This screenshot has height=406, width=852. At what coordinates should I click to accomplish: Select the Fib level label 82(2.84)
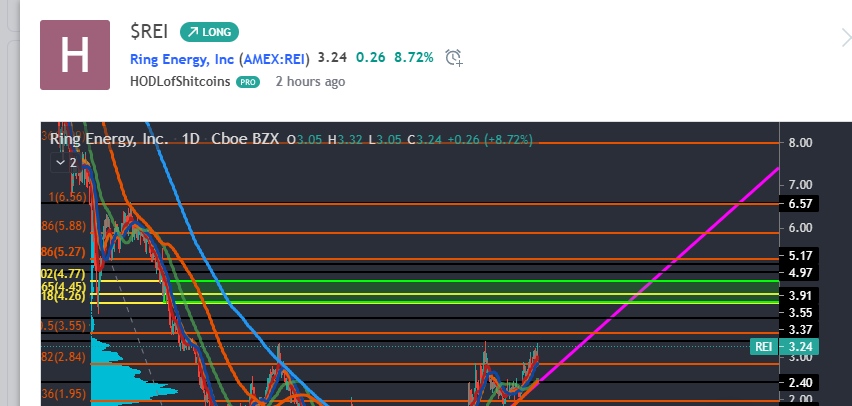64,357
